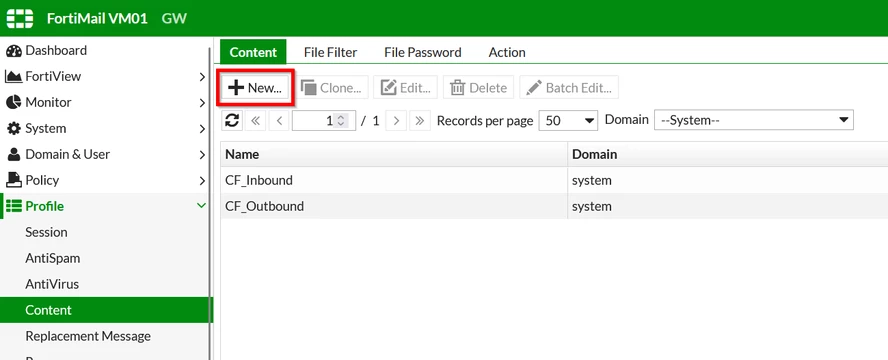Go to first page of records
This screenshot has height=360, width=888.
[255, 121]
